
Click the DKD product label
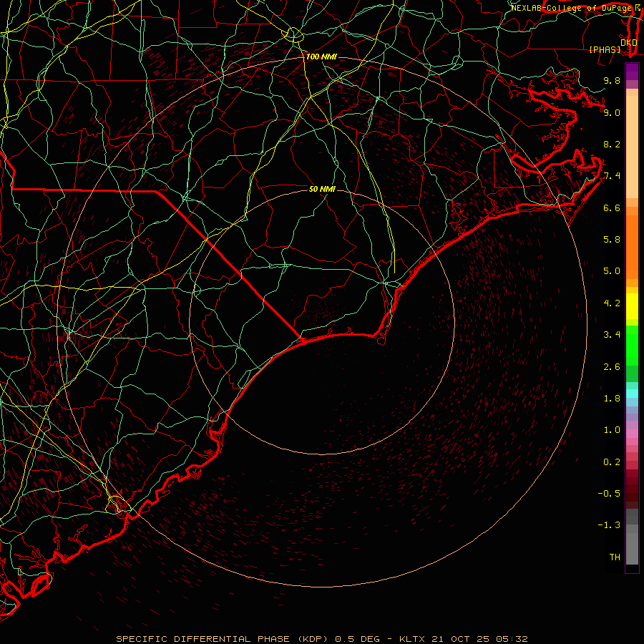pos(629,42)
